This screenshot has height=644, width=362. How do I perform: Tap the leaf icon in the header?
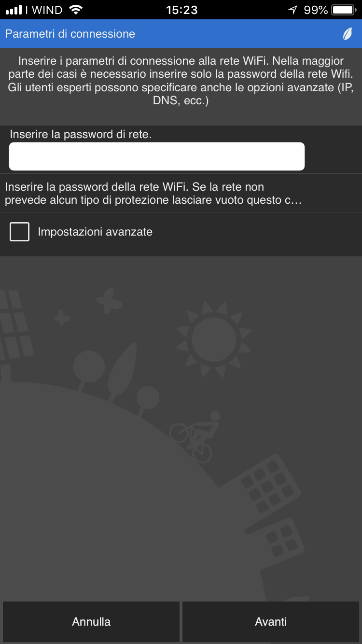[348, 34]
